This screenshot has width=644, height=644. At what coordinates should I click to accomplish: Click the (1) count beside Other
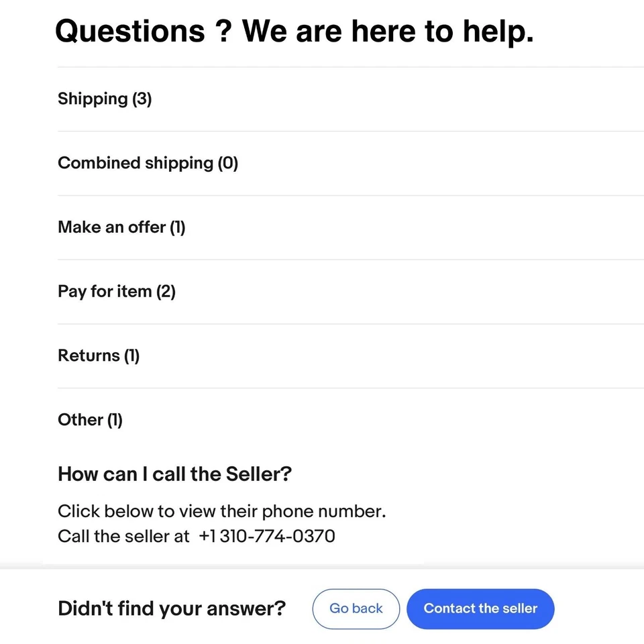pyautogui.click(x=115, y=420)
